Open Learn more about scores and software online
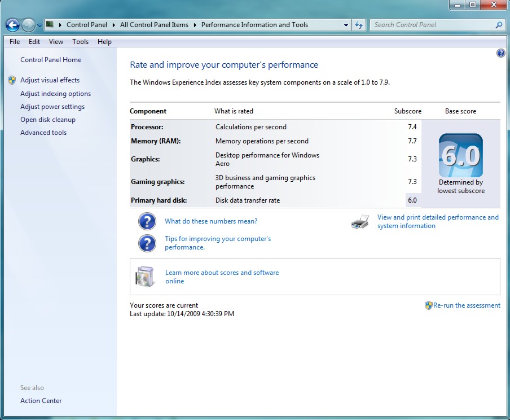This screenshot has width=510, height=420. 222,277
